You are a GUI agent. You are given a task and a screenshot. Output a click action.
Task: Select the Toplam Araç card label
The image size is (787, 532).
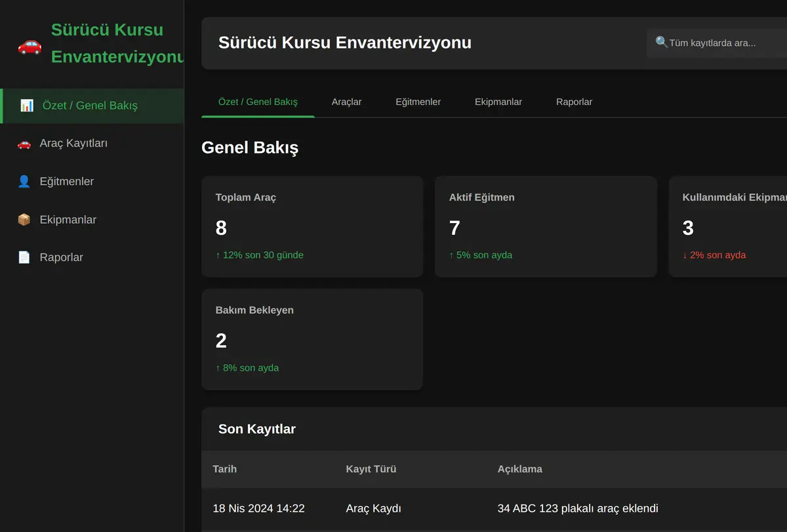(246, 197)
